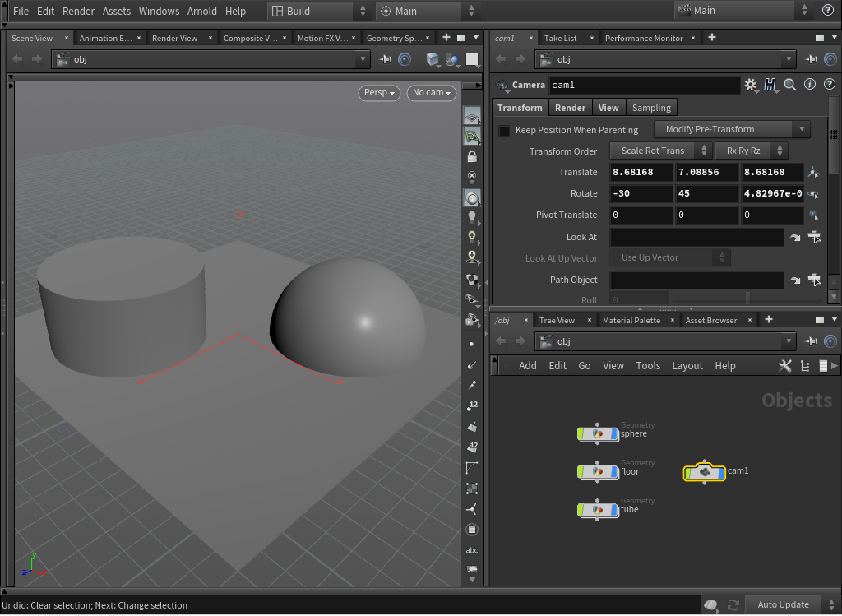The height and width of the screenshot is (616, 842).
Task: Click the Houdini H icon in the camera pane
Action: [769, 85]
